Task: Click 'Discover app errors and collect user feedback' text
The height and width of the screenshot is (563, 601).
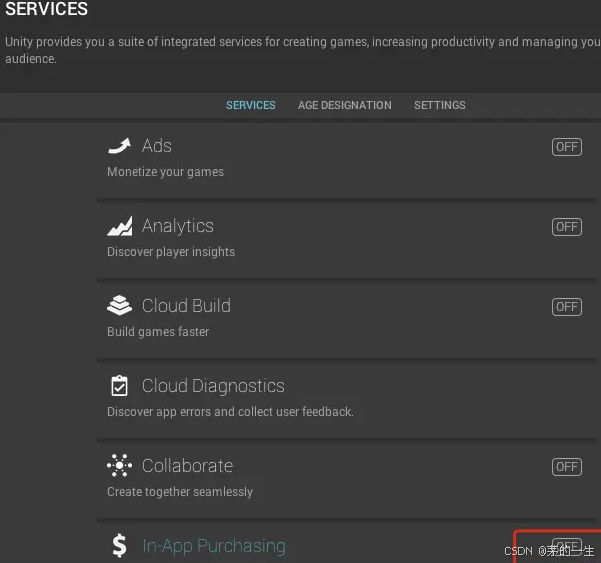Action: (x=230, y=412)
